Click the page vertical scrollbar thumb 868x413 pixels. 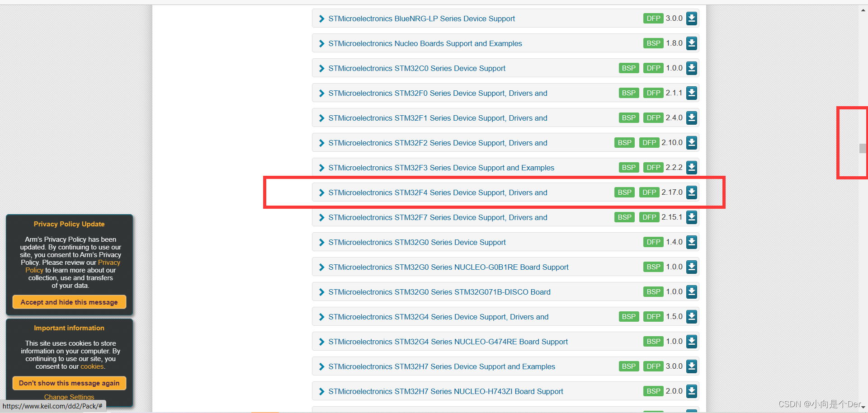863,148
